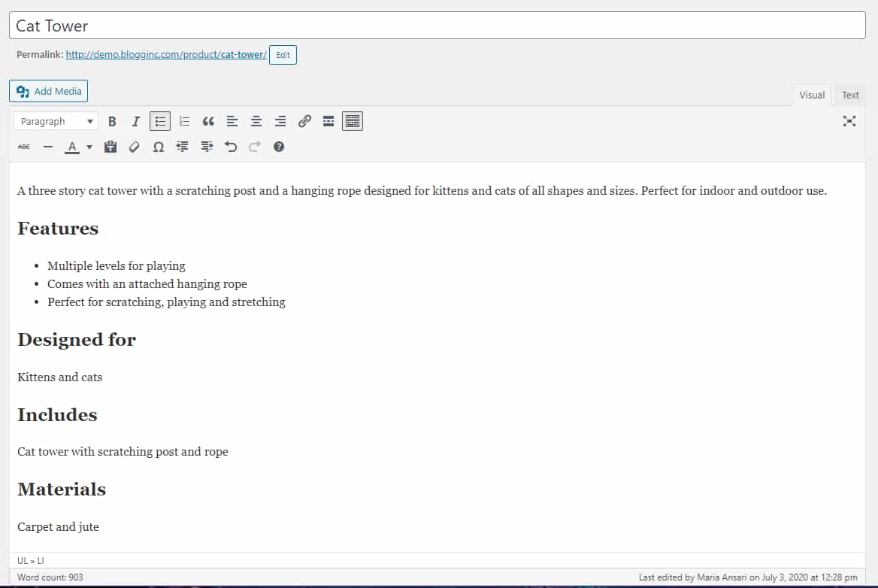The width and height of the screenshot is (878, 588).
Task: Open keyboard shortcuts help
Action: [x=279, y=147]
